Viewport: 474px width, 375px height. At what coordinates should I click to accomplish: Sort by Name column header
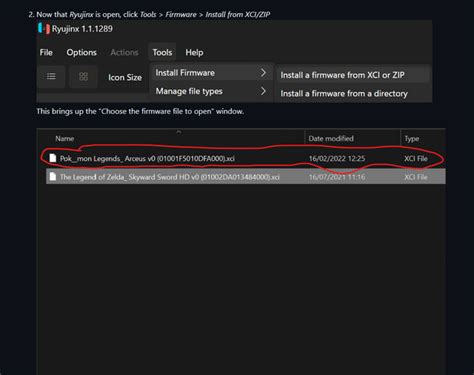(x=65, y=138)
